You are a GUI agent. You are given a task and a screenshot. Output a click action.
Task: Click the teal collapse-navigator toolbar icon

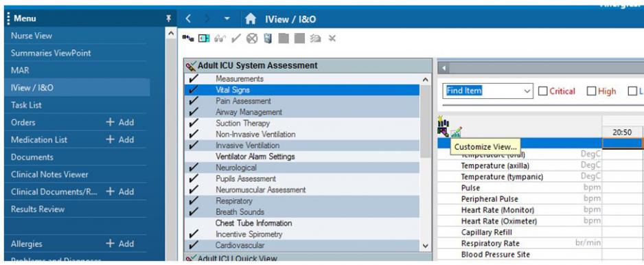(x=204, y=38)
